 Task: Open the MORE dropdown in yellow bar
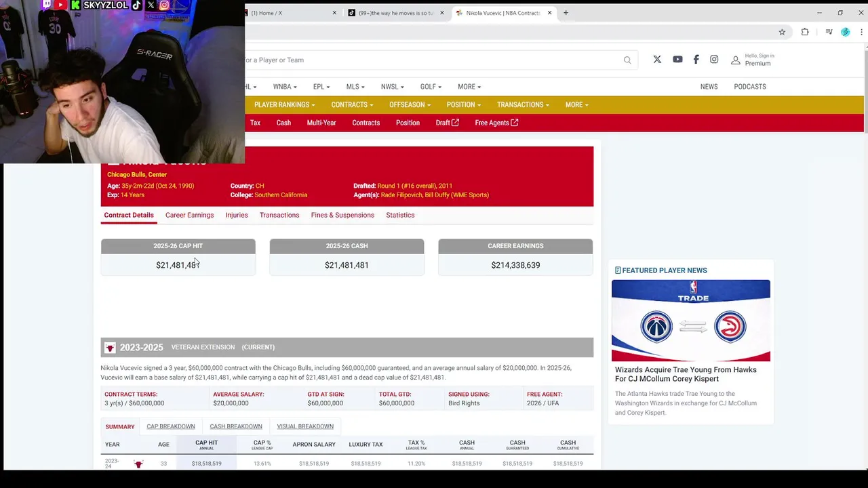[577, 105]
